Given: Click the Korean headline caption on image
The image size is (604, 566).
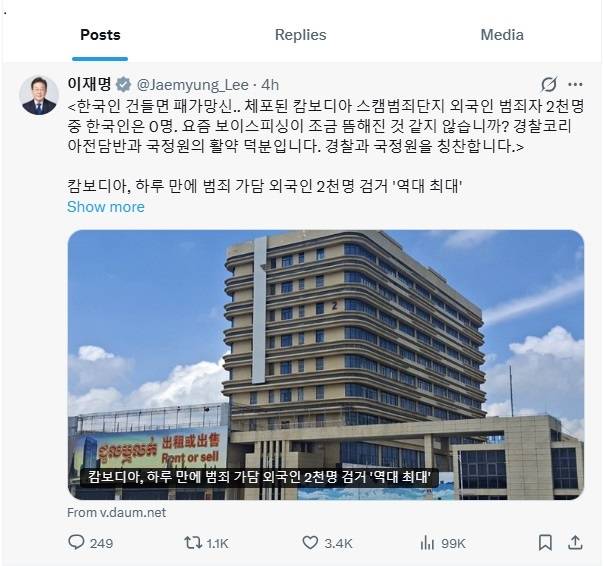Looking at the screenshot, I should (259, 477).
